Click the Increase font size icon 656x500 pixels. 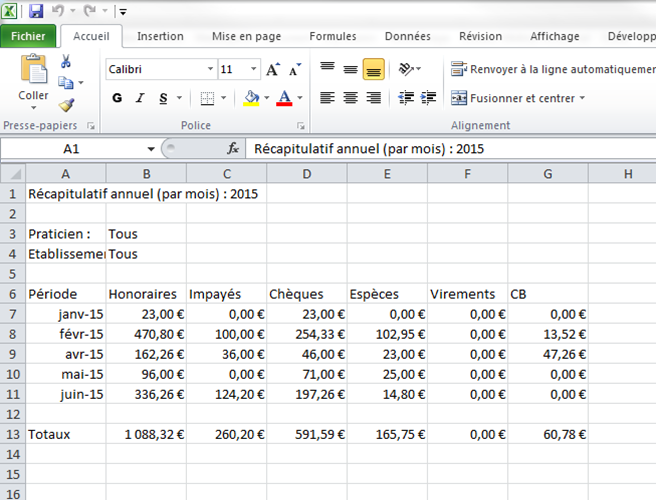point(273,70)
